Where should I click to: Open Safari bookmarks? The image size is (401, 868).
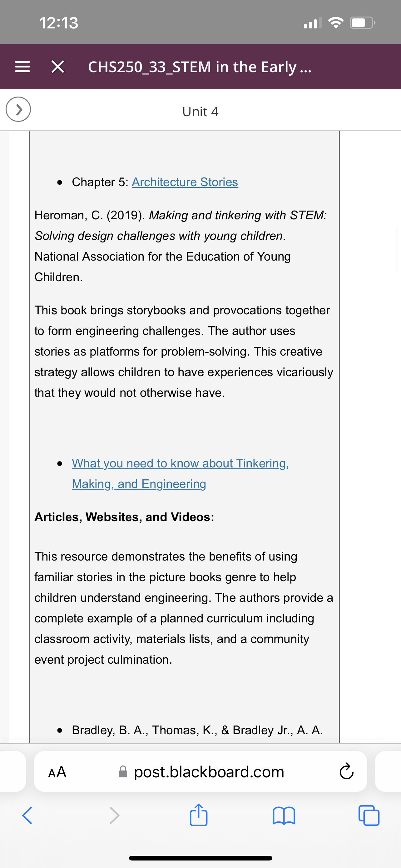pyautogui.click(x=284, y=816)
